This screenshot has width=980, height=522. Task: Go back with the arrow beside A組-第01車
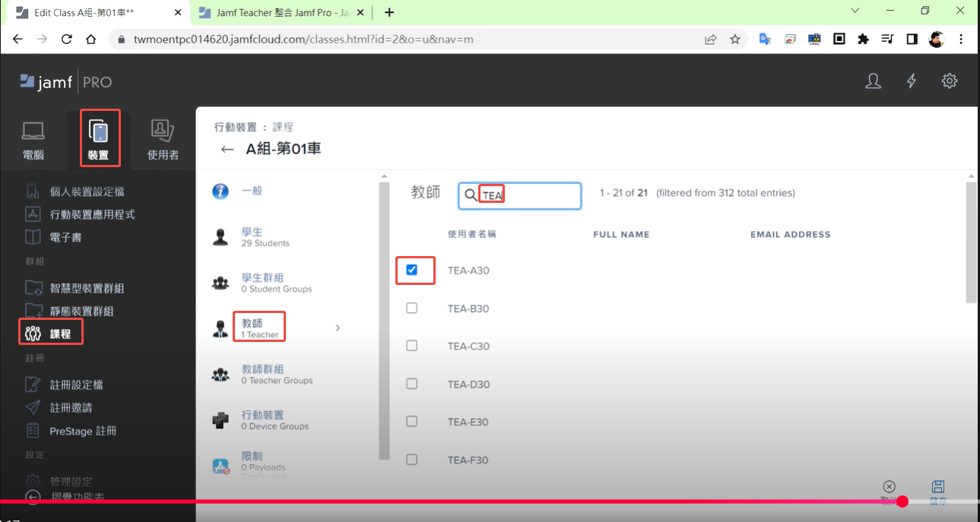click(x=227, y=149)
